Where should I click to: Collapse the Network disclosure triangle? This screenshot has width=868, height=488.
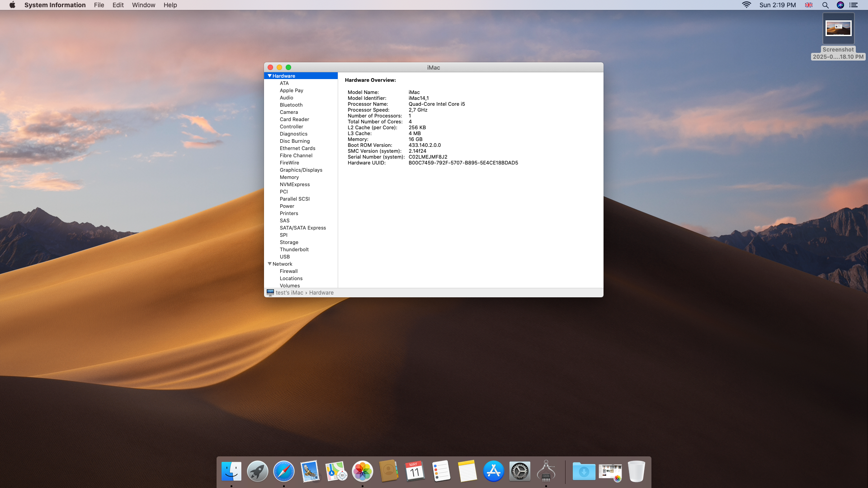tap(269, 264)
